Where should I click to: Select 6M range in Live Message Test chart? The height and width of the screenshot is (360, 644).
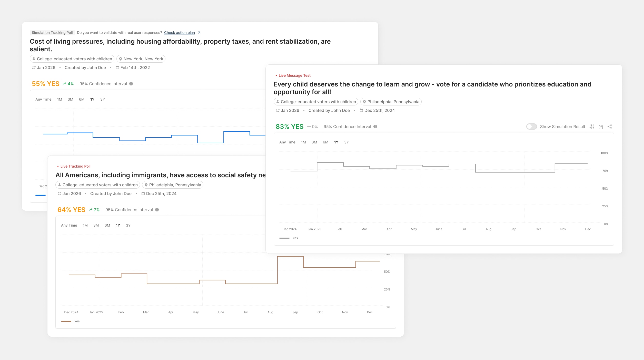pyautogui.click(x=325, y=142)
